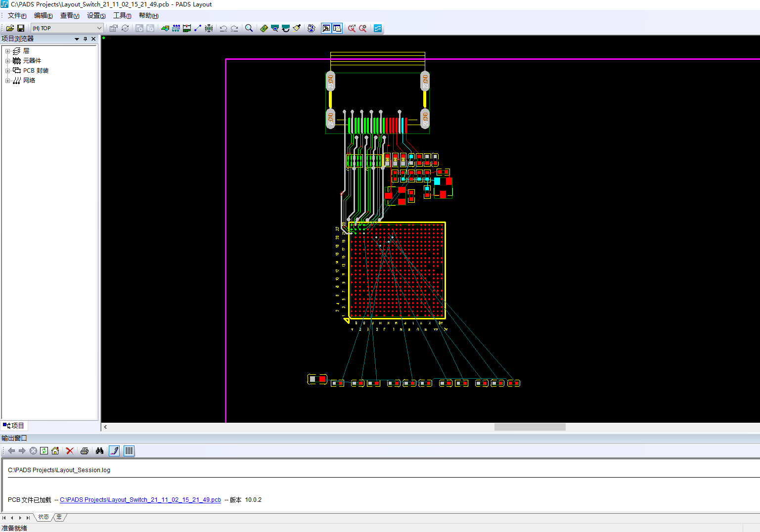Select the PCB 封装 tree item
The image size is (760, 532).
pos(36,71)
